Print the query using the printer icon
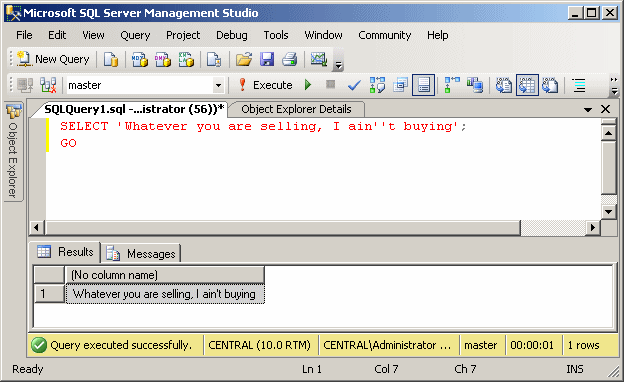Viewport: 624px width, 382px height. point(290,60)
